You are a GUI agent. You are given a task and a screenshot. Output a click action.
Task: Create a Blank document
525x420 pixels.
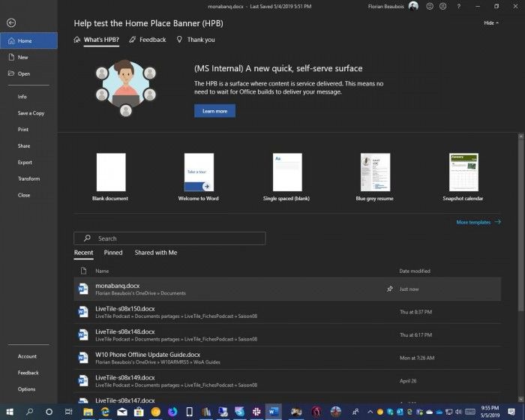tap(111, 177)
